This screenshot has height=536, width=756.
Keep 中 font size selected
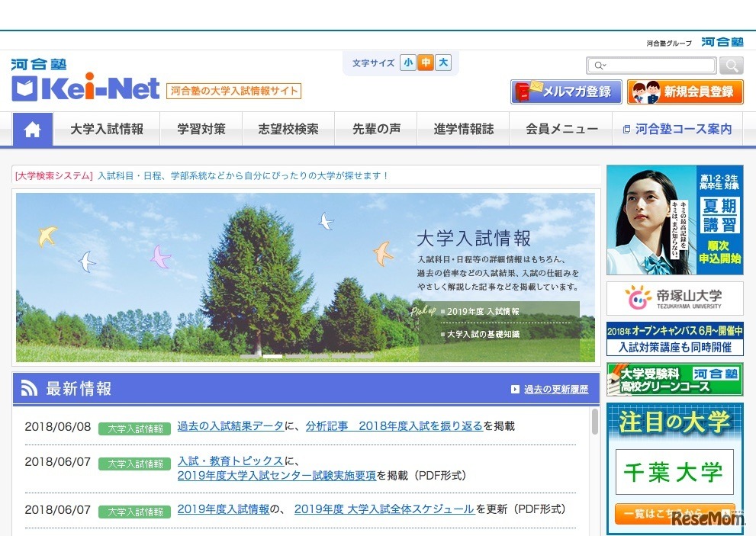click(425, 64)
